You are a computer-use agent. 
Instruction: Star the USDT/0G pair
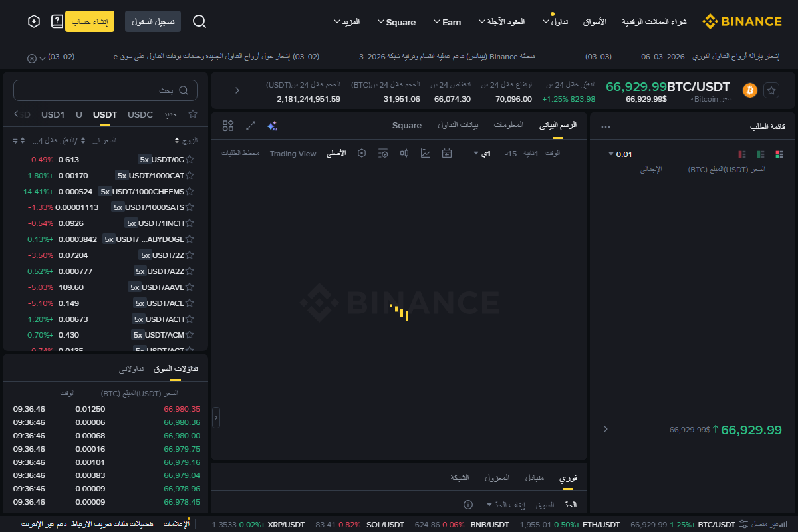pyautogui.click(x=190, y=160)
